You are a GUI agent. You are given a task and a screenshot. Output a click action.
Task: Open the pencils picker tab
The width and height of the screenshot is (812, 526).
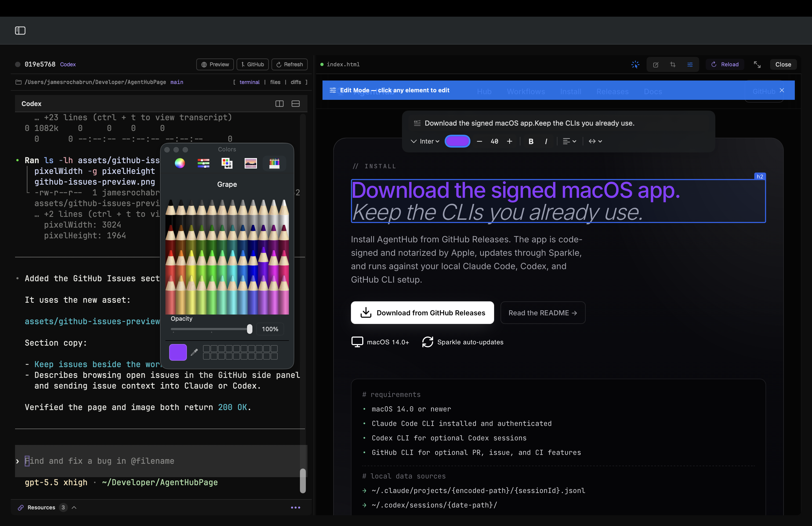point(274,163)
